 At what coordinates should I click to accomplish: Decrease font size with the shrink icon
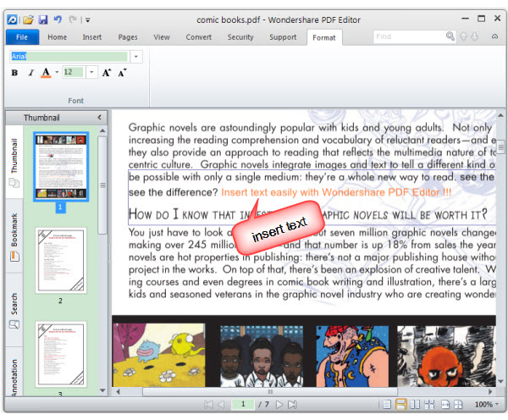(122, 73)
